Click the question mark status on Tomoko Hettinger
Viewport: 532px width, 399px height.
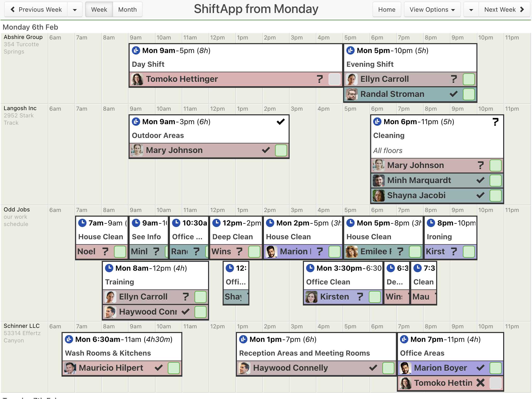coord(320,79)
